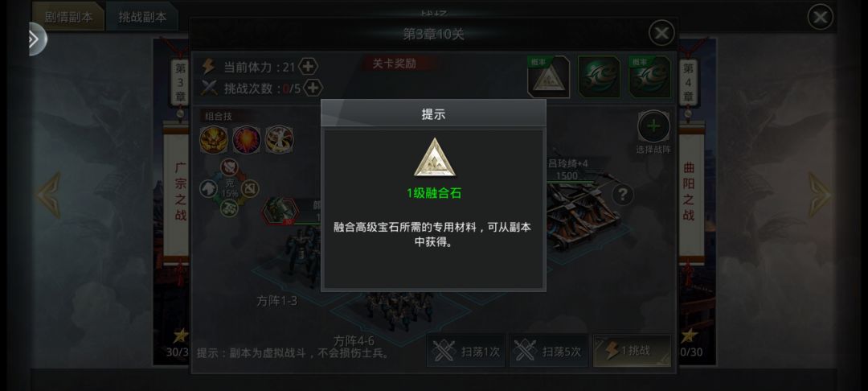Viewport: 868px width, 391px height.
Task: Switch to the 剧情副本 tab
Action: pyautogui.click(x=68, y=17)
